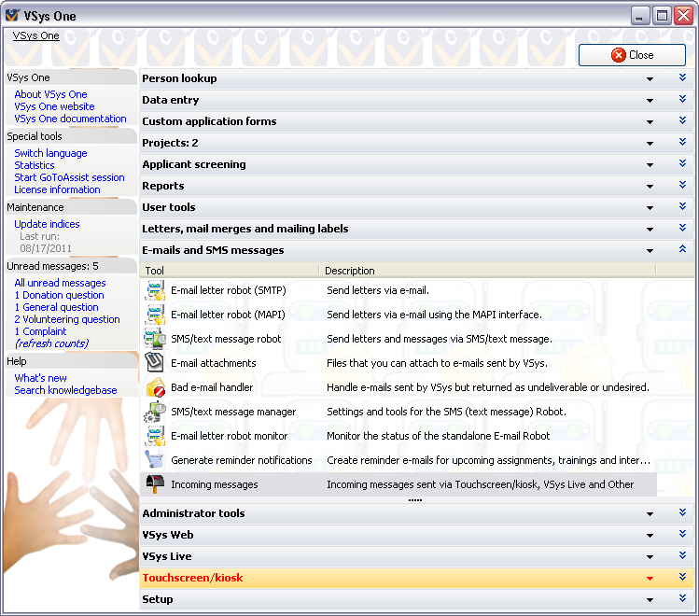Open the E-mail letter robot monitor icon
Viewport: 699px width, 616px height.
pyautogui.click(x=155, y=436)
